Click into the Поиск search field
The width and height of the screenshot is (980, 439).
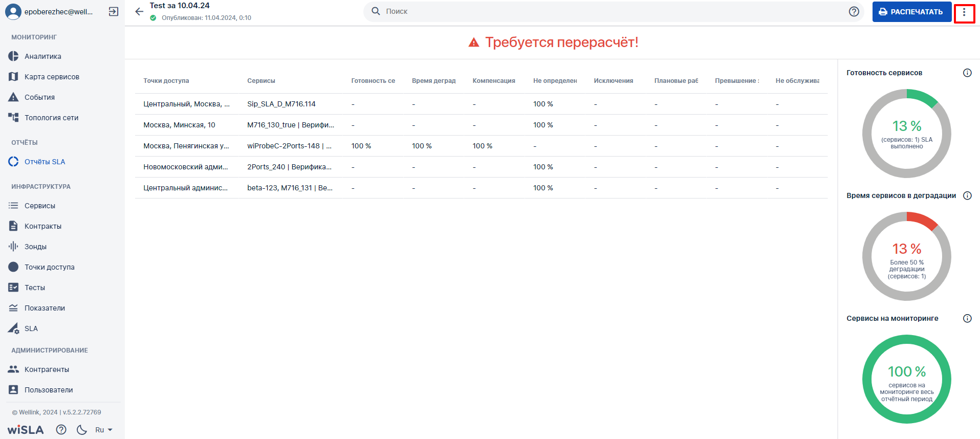click(614, 11)
